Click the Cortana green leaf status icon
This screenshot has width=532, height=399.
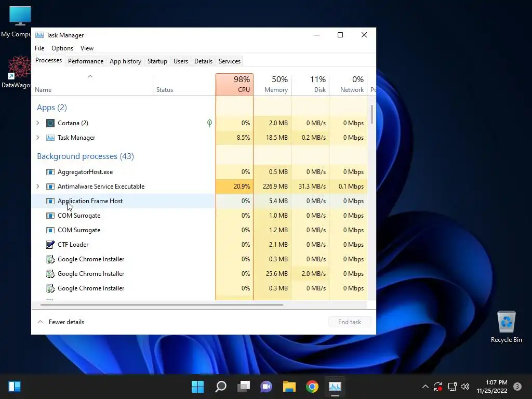tap(210, 123)
